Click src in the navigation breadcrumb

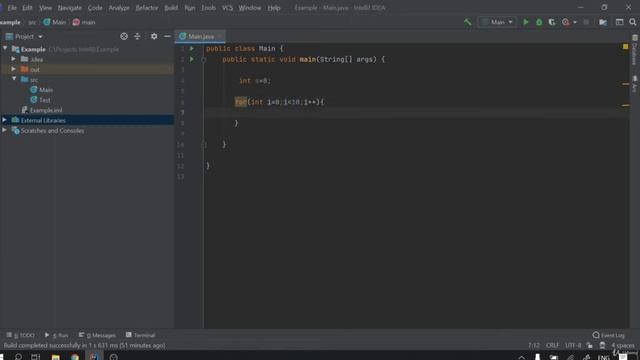click(x=32, y=22)
